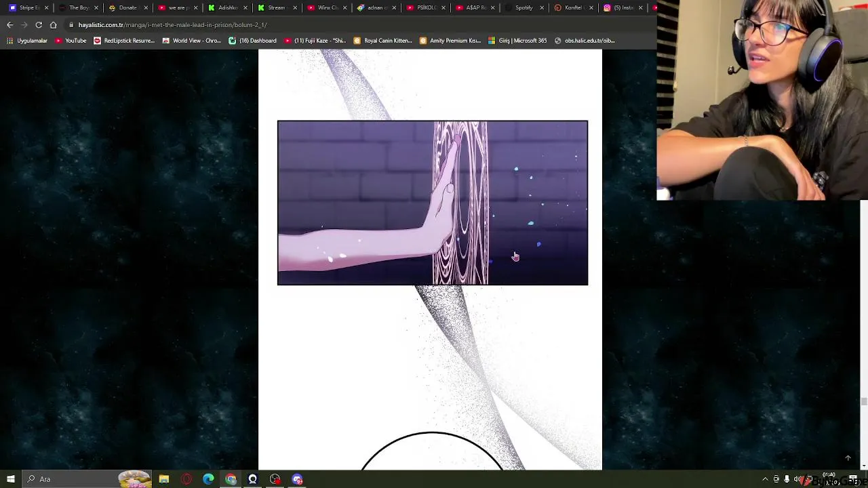Screen dimensions: 868x488
Task: Open File Explorer from the taskbar
Action: pyautogui.click(x=164, y=479)
